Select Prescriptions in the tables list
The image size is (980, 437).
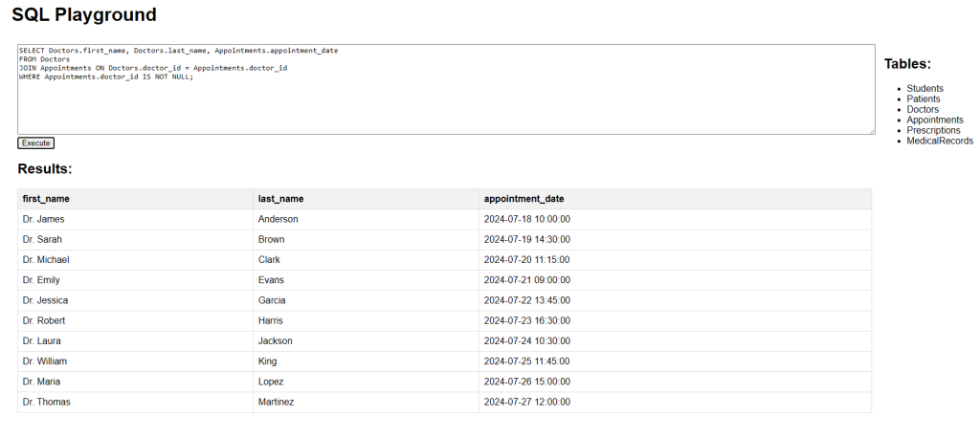click(933, 130)
